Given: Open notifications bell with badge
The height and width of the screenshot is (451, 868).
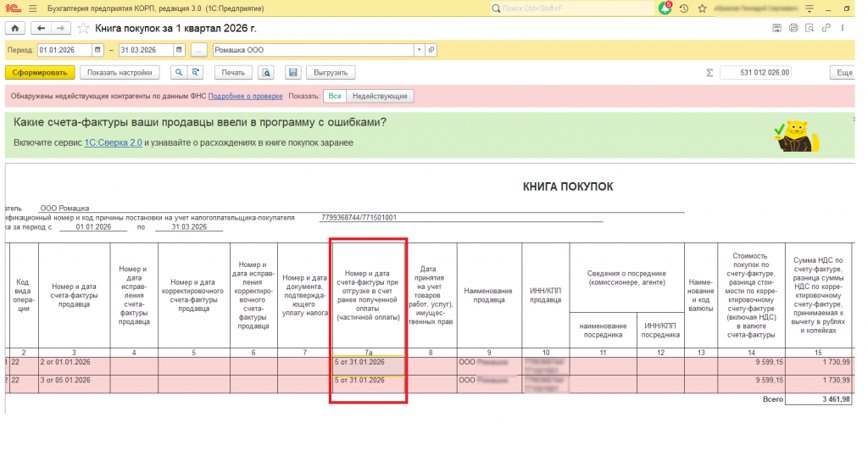Looking at the screenshot, I should point(665,8).
